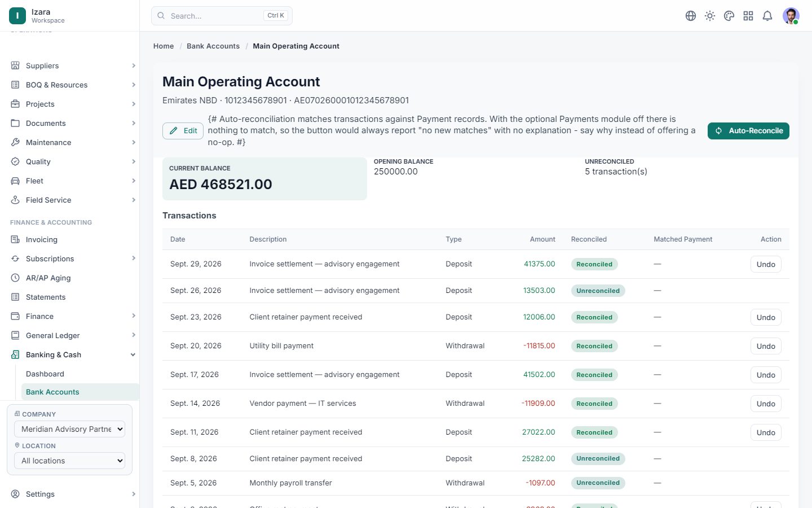
Task: Click amount 25282.00 on Sept. 8
Action: click(539, 458)
